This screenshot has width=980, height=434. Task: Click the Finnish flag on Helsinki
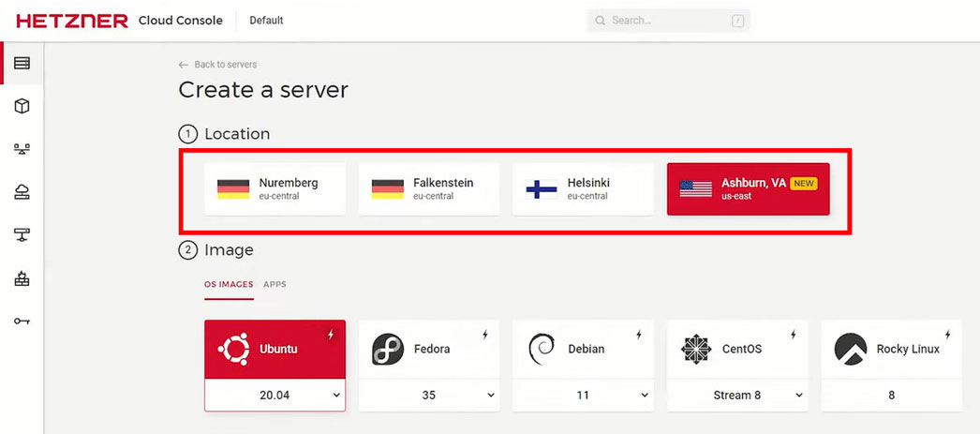[542, 188]
